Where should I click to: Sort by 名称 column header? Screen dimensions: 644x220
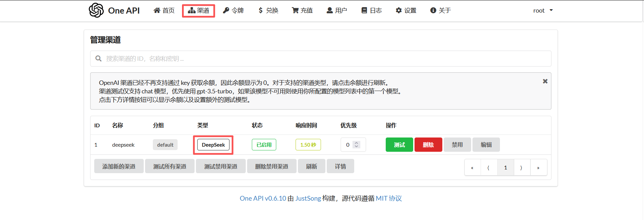pyautogui.click(x=118, y=125)
